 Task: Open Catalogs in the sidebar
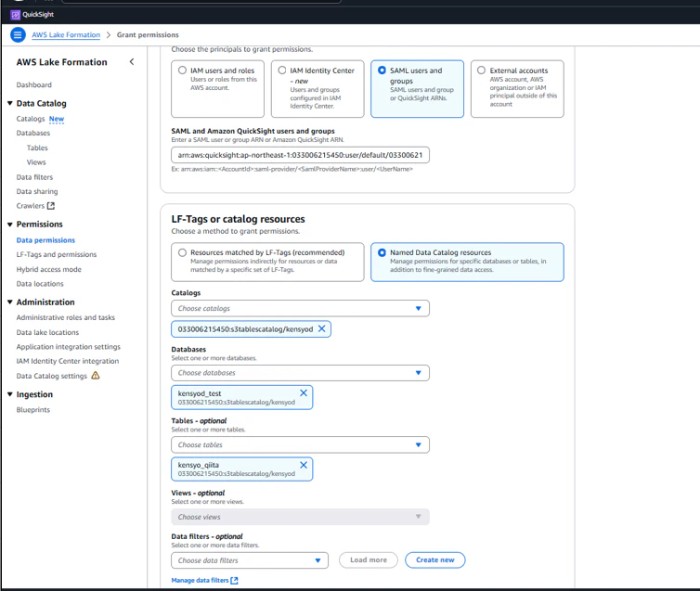[31, 119]
